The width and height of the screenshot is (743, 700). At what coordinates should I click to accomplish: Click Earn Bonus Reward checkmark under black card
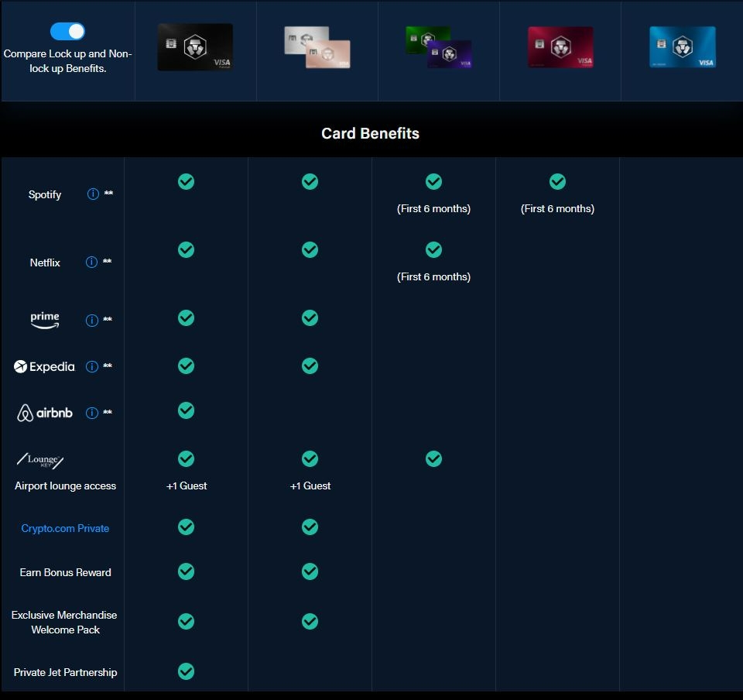click(x=187, y=571)
